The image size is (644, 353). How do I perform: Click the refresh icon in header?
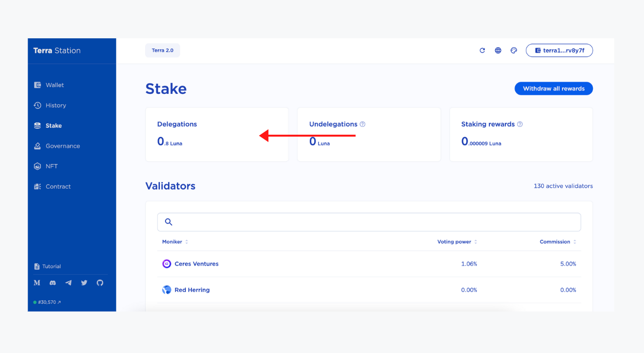coord(482,50)
